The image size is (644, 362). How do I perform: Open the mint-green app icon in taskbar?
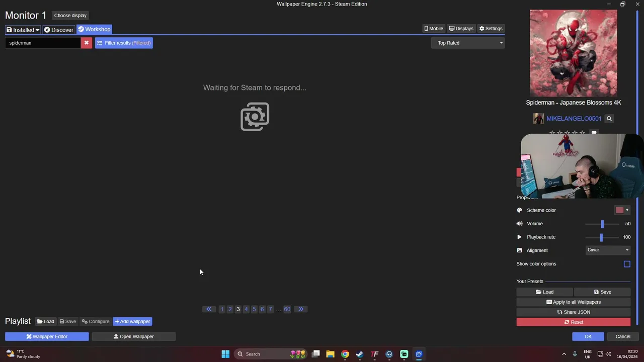click(x=404, y=354)
